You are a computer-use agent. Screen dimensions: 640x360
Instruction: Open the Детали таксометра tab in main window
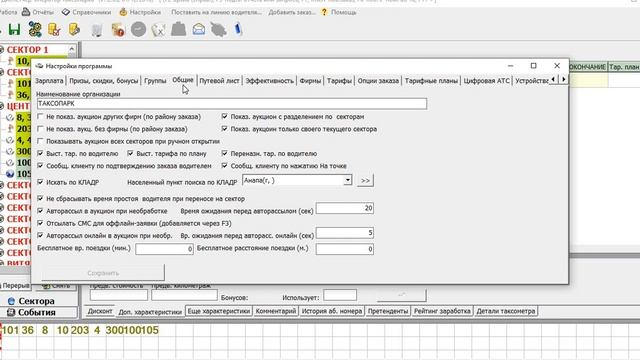point(506,311)
